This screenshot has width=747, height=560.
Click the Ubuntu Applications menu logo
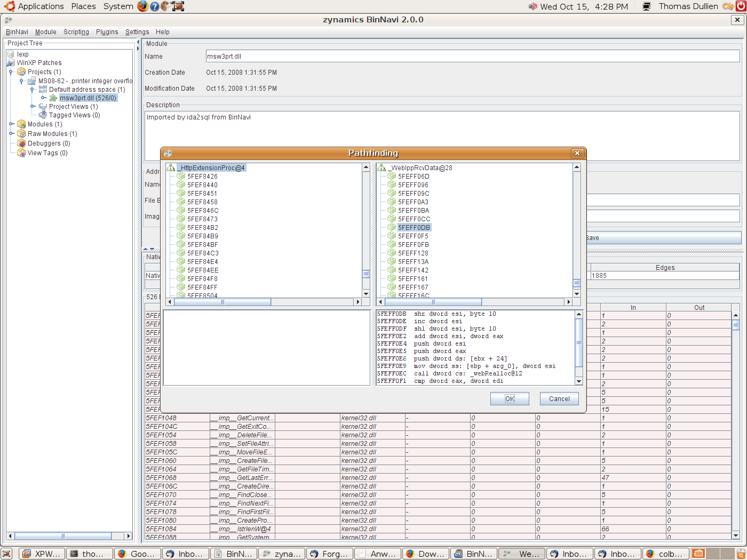[x=10, y=6]
